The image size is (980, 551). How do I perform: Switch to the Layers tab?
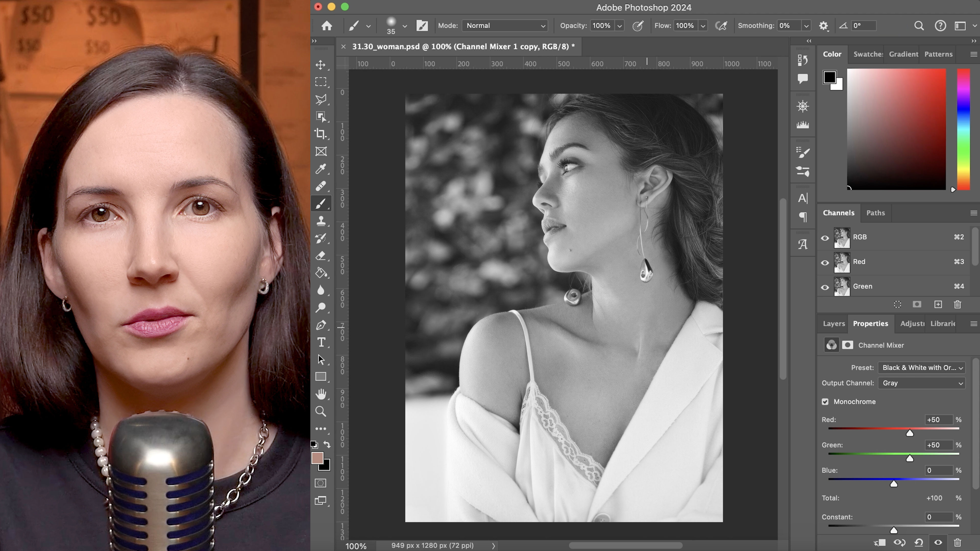(834, 324)
